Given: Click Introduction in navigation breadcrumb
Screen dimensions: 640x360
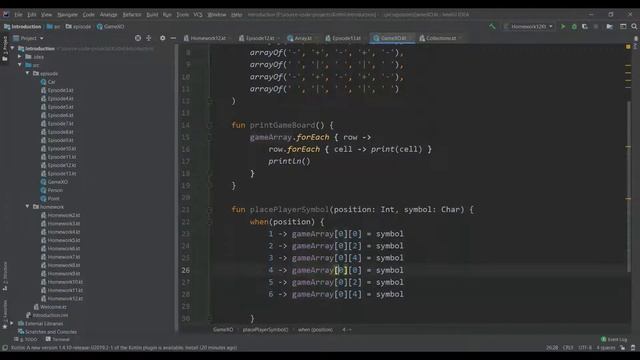Looking at the screenshot, I should 23,27.
